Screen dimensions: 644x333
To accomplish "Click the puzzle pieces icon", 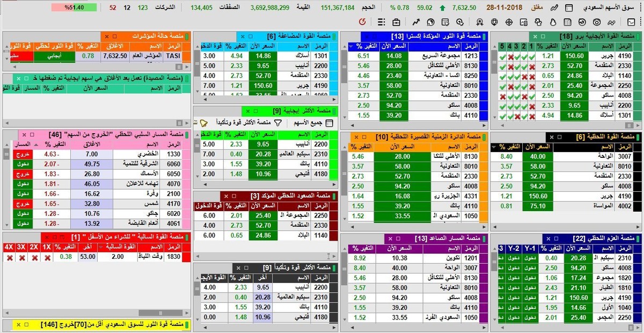I will point(539,21).
